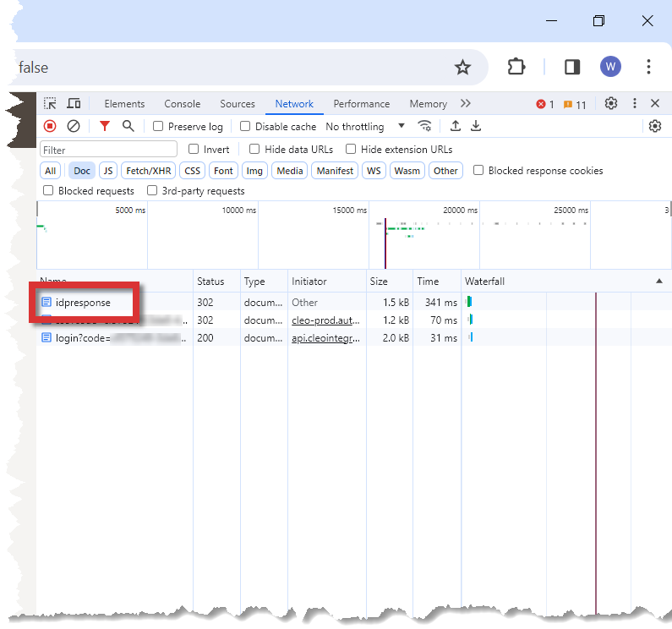Switch to the Console tab
The height and width of the screenshot is (629, 672).
[x=182, y=104]
